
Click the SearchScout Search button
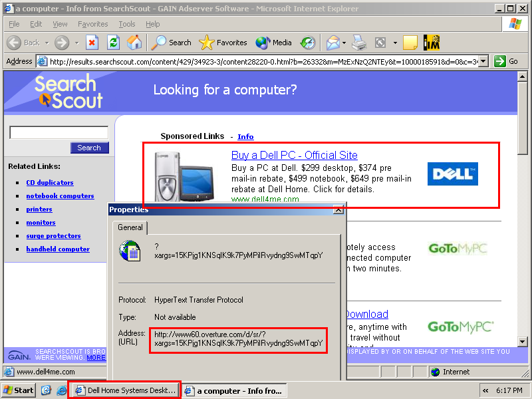pos(90,148)
